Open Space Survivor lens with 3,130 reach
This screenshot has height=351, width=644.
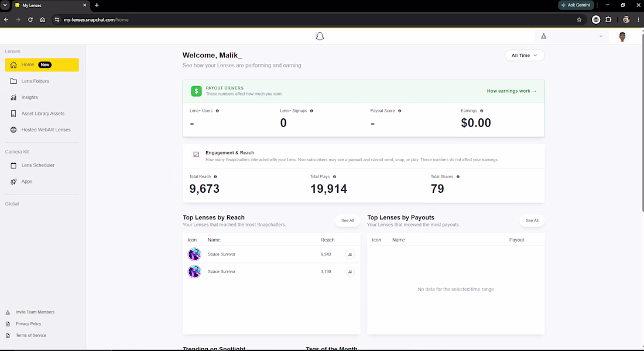[221, 272]
